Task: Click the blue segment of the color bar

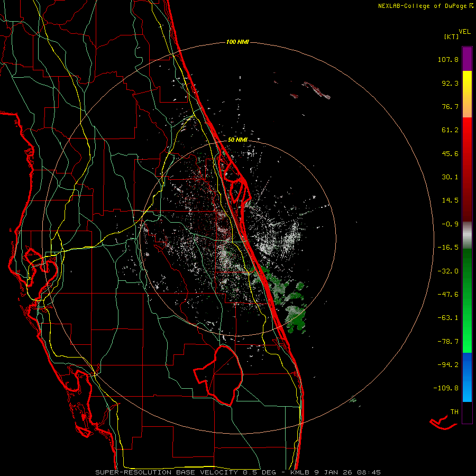Action: tap(467, 377)
